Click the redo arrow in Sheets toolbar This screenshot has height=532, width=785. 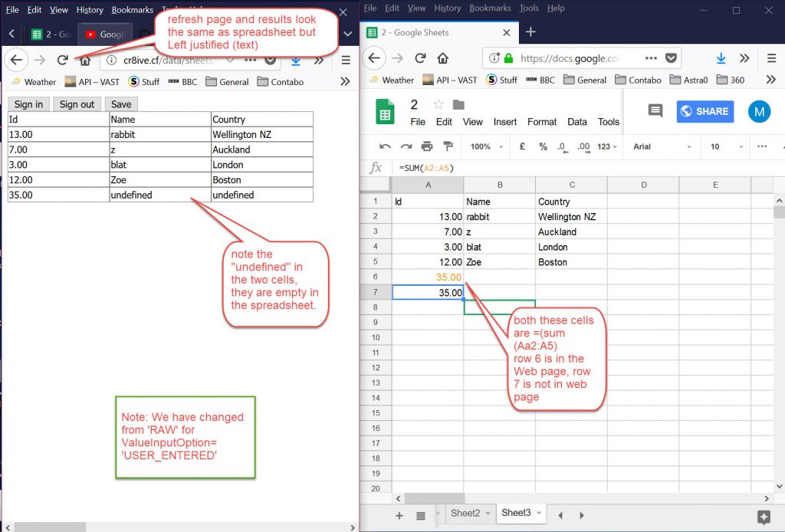click(x=406, y=146)
